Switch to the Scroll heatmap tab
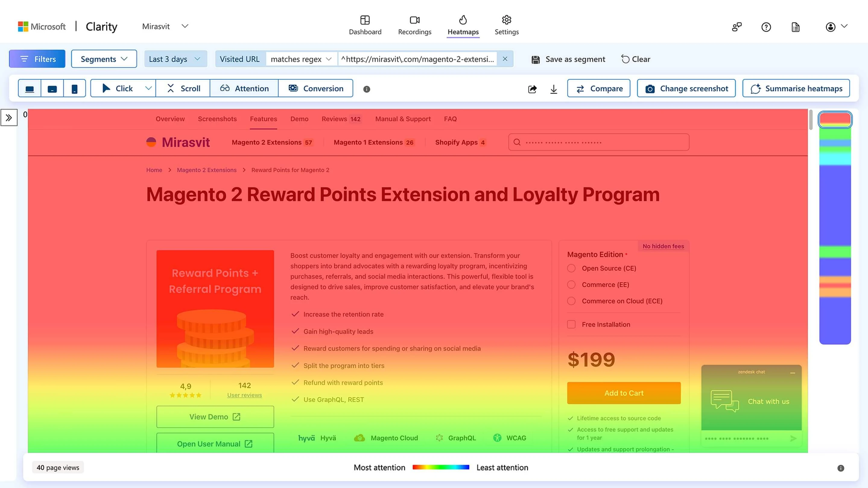Image resolution: width=868 pixels, height=488 pixels. pyautogui.click(x=183, y=88)
